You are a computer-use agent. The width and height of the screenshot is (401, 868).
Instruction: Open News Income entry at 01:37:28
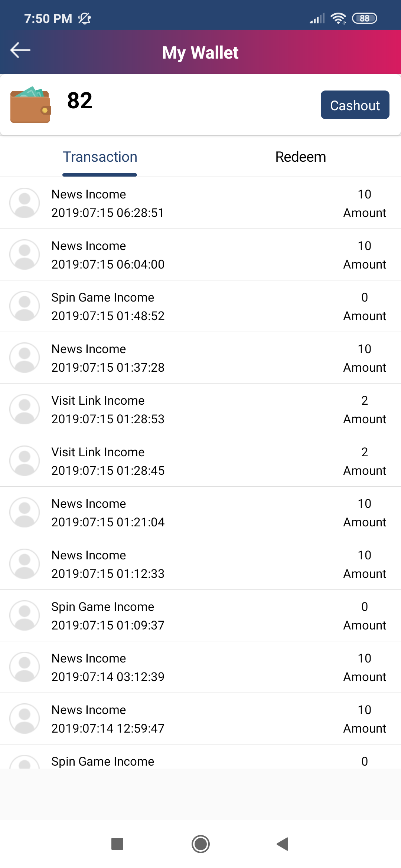[x=200, y=358]
